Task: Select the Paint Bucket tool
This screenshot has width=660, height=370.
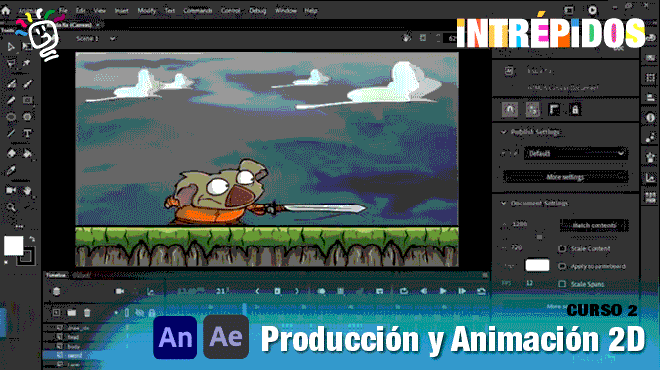Action: coord(27,153)
